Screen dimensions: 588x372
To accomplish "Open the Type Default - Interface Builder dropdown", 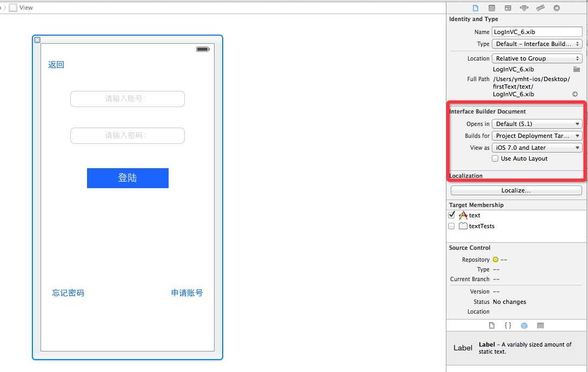I will (x=537, y=44).
